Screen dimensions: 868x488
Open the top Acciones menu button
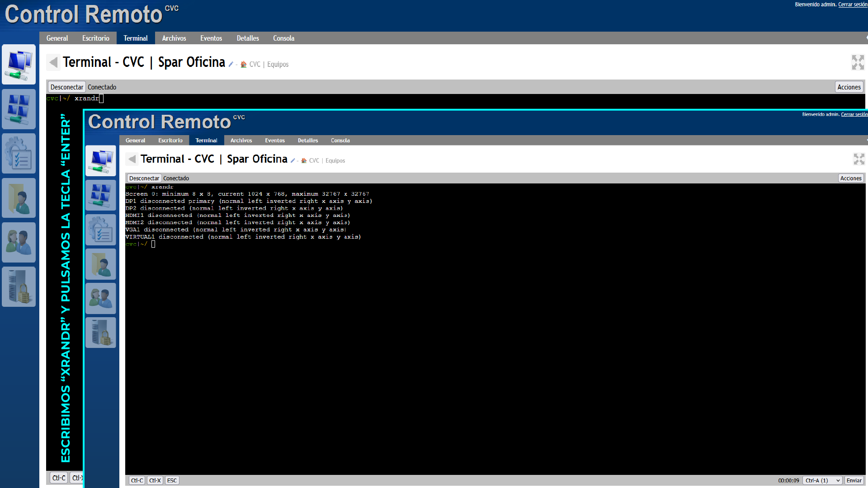click(849, 87)
